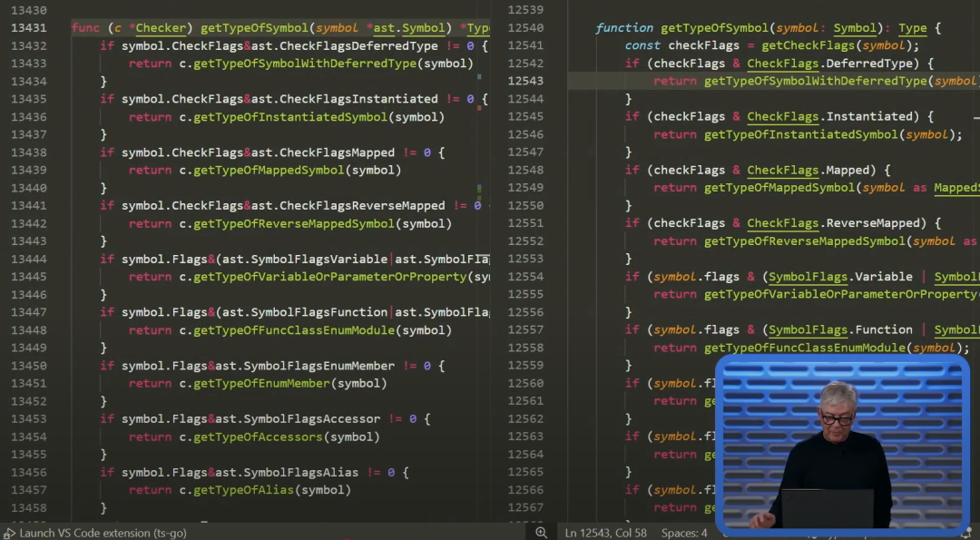Click 'getTypeOfReverseMappedSymbol' in left Go editor
Image resolution: width=980 pixels, height=540 pixels.
click(294, 224)
